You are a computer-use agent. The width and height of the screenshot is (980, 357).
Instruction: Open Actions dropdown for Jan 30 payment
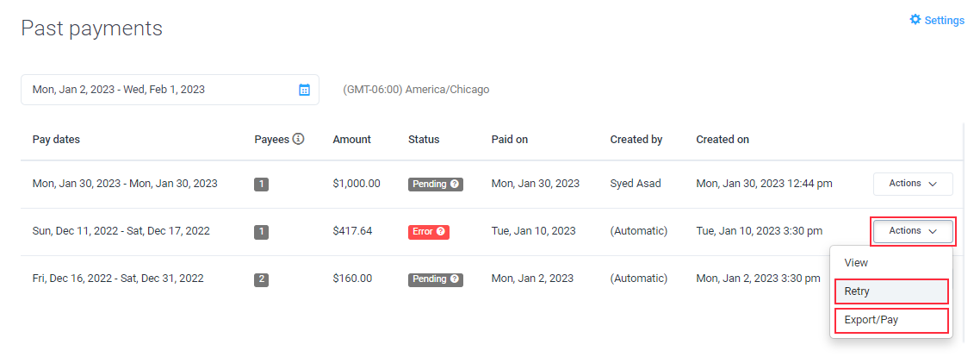click(913, 184)
